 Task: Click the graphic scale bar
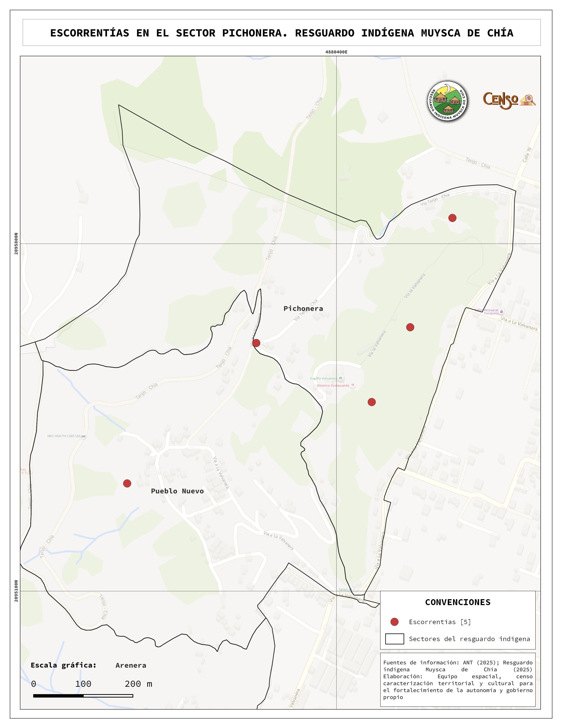coord(83,696)
